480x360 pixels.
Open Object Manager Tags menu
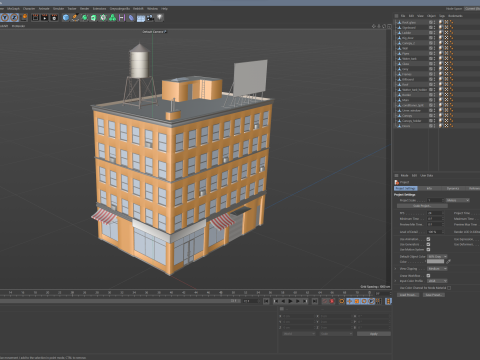click(442, 16)
